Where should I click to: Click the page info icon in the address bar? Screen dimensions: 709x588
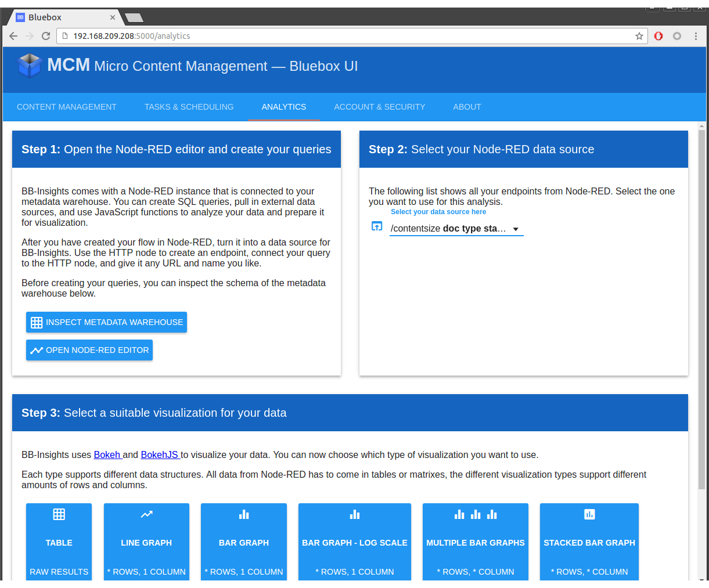65,36
